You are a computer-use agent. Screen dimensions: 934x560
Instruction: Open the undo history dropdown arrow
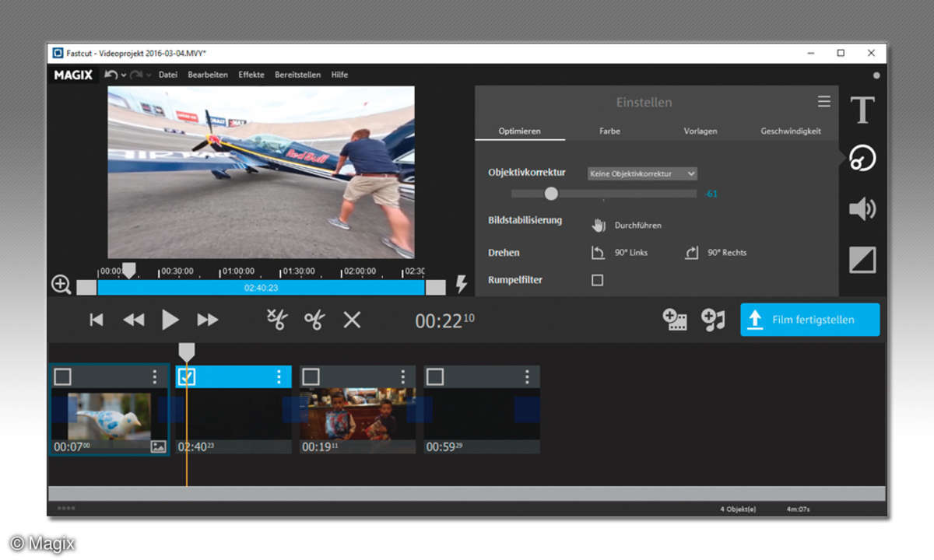124,75
